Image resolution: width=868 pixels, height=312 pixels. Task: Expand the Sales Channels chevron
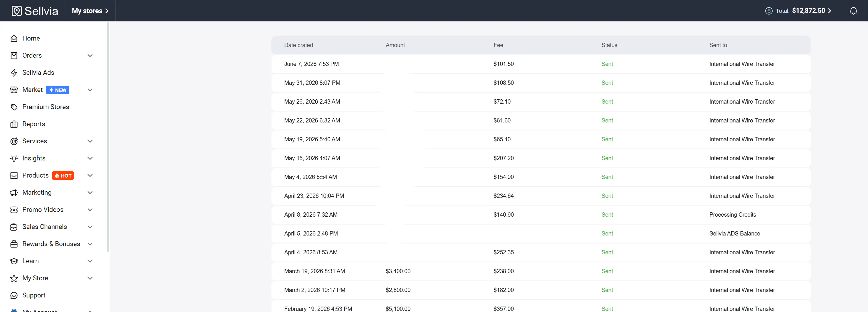(90, 227)
